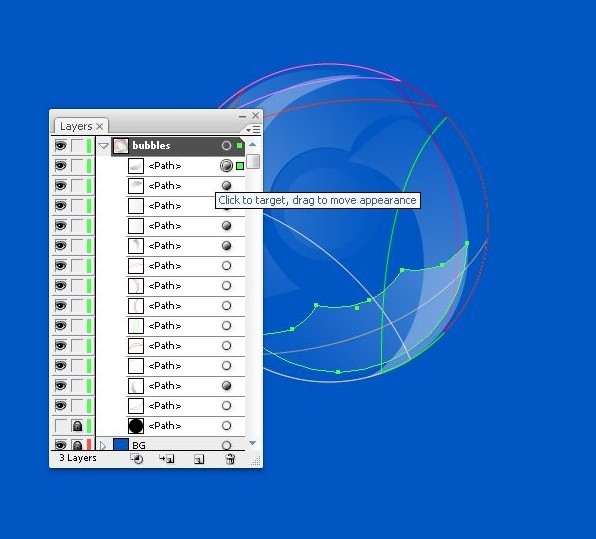Click target icon of BG layer

click(x=226, y=445)
